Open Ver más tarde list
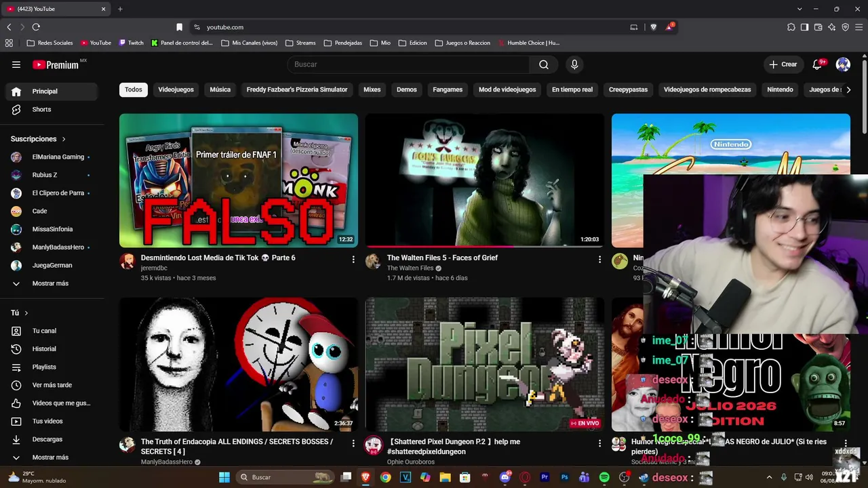 click(52, 385)
